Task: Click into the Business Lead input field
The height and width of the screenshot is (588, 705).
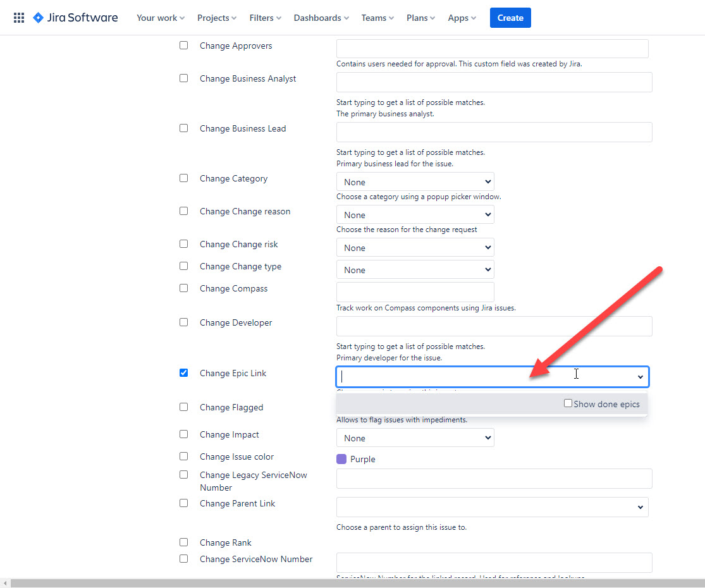Action: click(x=494, y=132)
